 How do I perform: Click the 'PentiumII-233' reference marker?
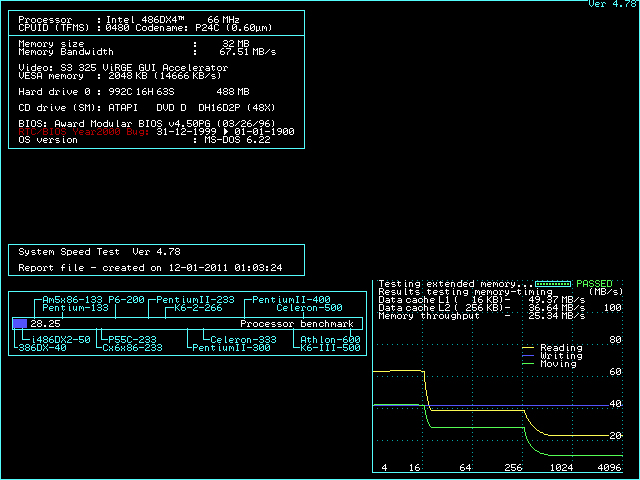point(196,300)
